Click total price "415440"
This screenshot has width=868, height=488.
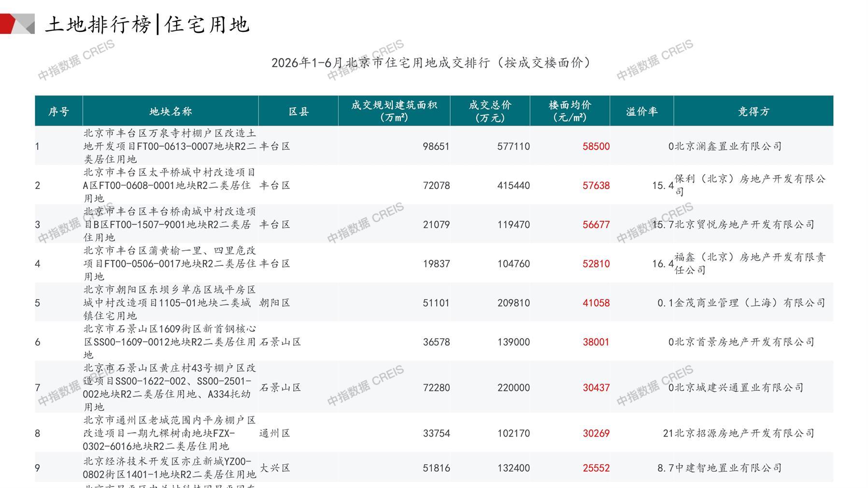[x=513, y=186]
